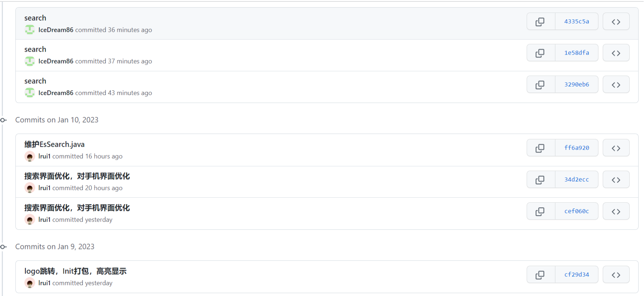The height and width of the screenshot is (296, 644).
Task: Copy full SHA for commit 1e58dfa
Action: click(540, 53)
